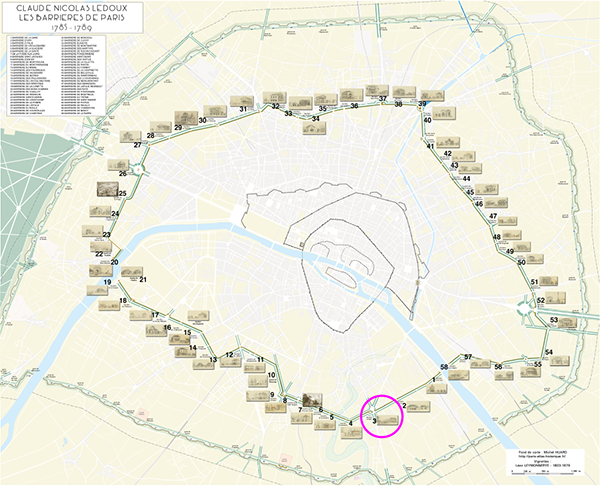
Task: Select barrier marker number 39
Action: pyautogui.click(x=423, y=105)
